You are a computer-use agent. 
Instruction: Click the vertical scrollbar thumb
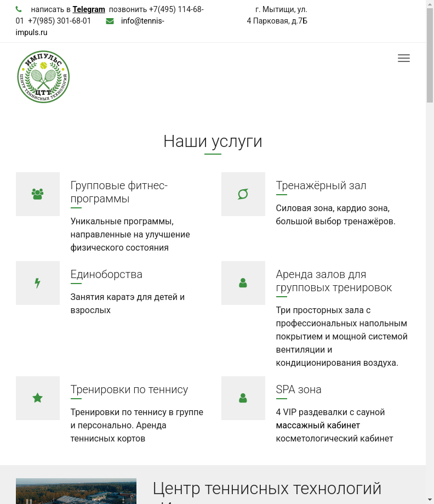point(430,55)
